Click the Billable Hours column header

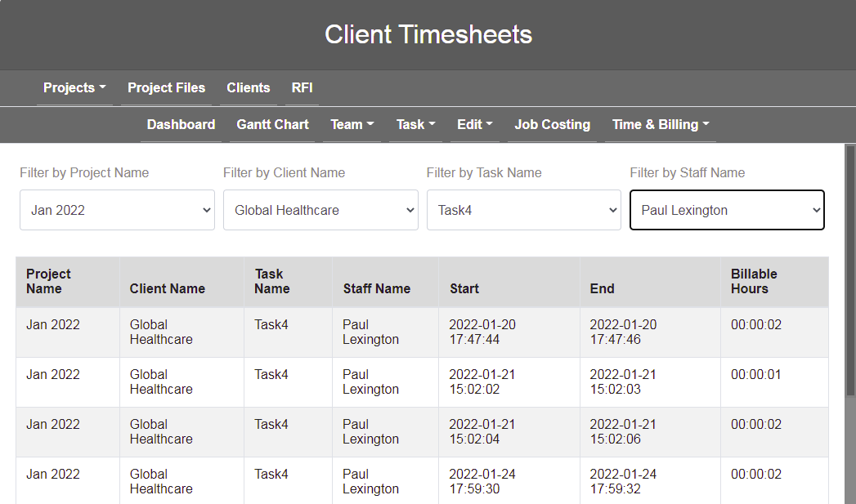pyautogui.click(x=753, y=282)
